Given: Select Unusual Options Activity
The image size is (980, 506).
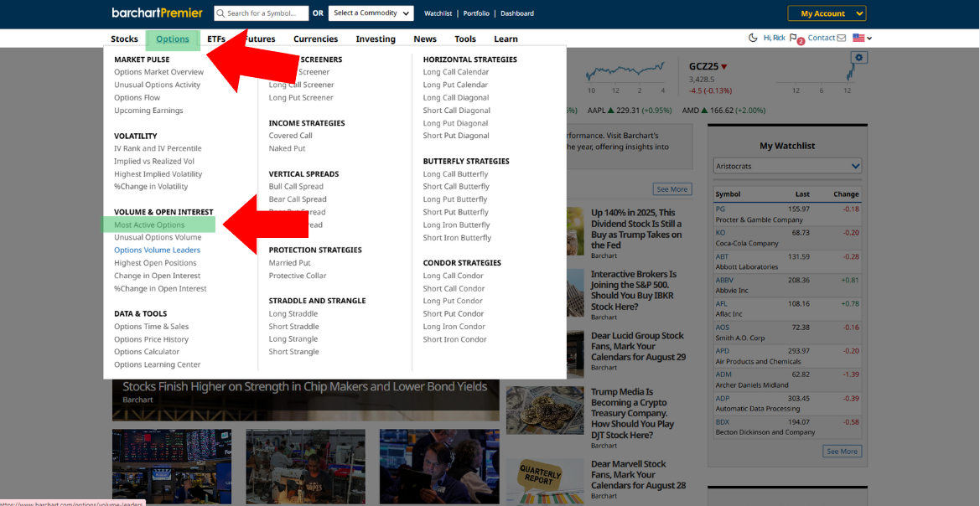Looking at the screenshot, I should point(157,85).
